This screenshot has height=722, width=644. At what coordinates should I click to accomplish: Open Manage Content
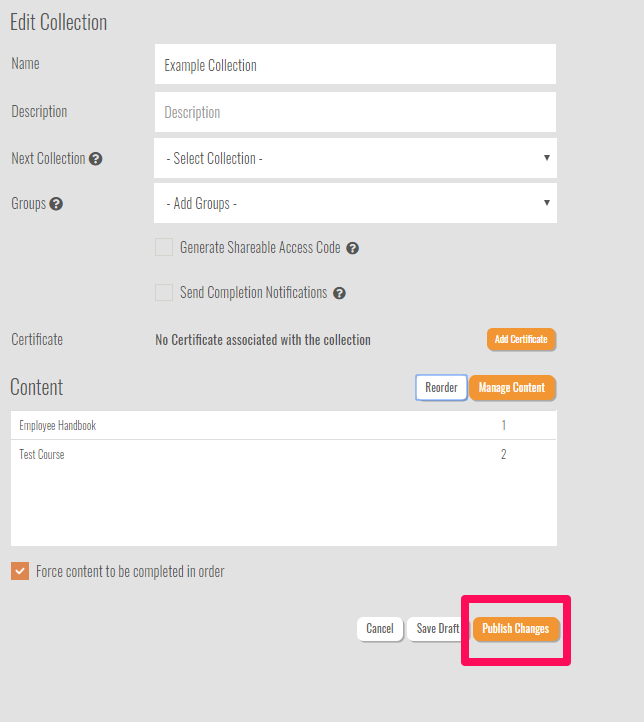[511, 388]
